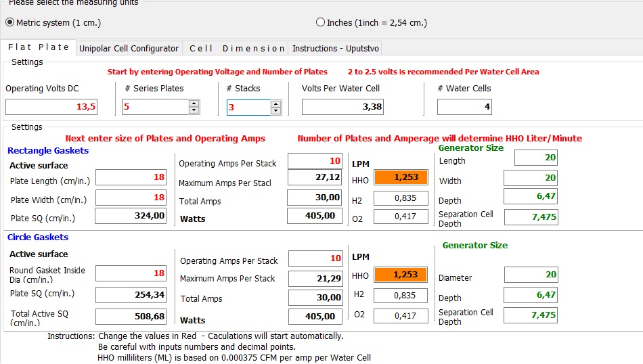Click the Operating Volts DC input field
This screenshot has height=364, width=643.
pos(51,107)
